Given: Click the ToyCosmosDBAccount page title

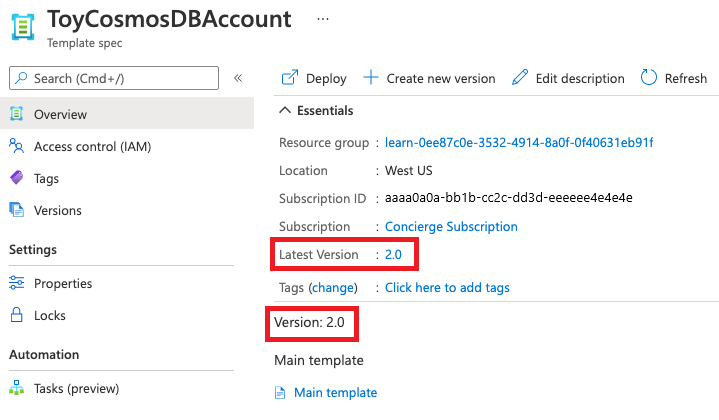Looking at the screenshot, I should pyautogui.click(x=169, y=19).
